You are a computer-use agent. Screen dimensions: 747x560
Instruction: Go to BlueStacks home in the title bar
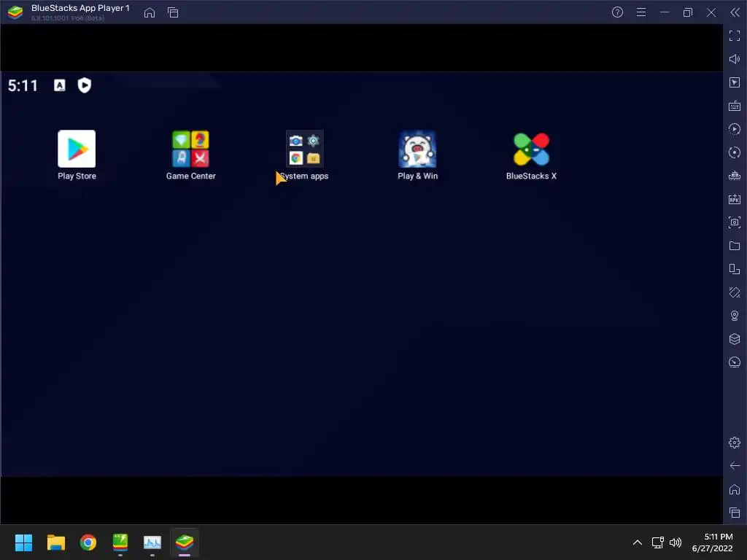click(150, 12)
